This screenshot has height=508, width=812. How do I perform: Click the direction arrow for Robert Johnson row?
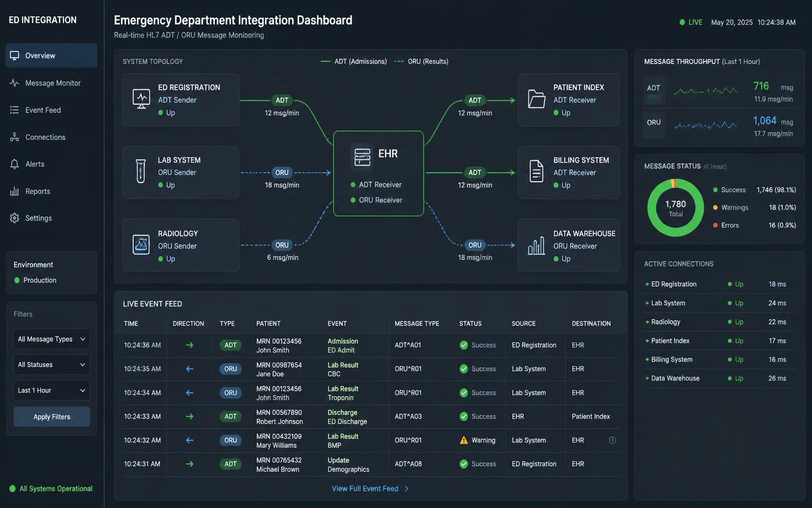(190, 416)
